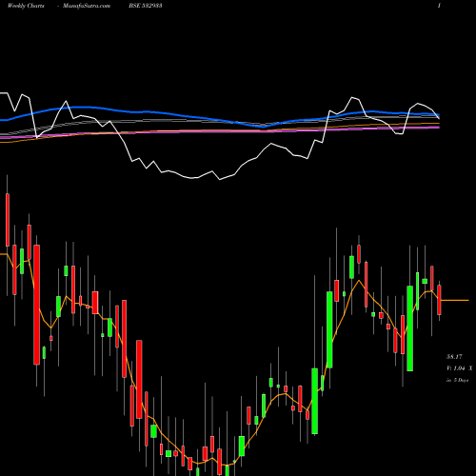Click the 'MunafaSutra.com' label

click(x=87, y=6)
